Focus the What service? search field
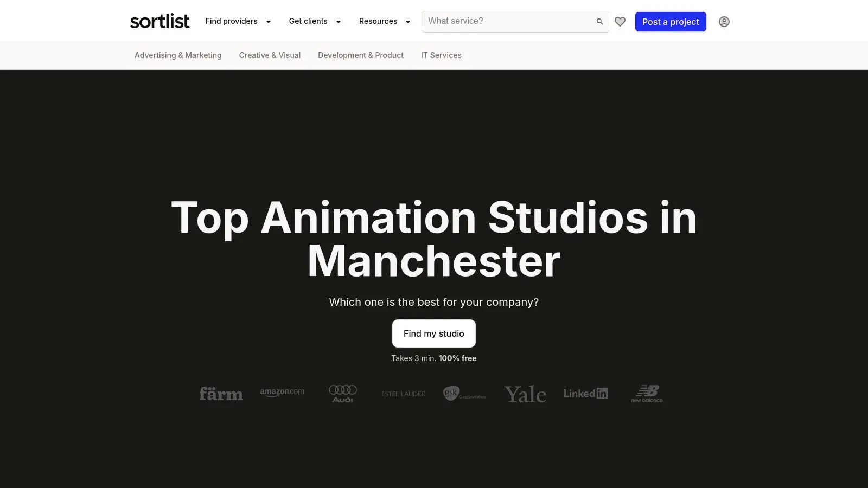The image size is (868, 488). [507, 22]
